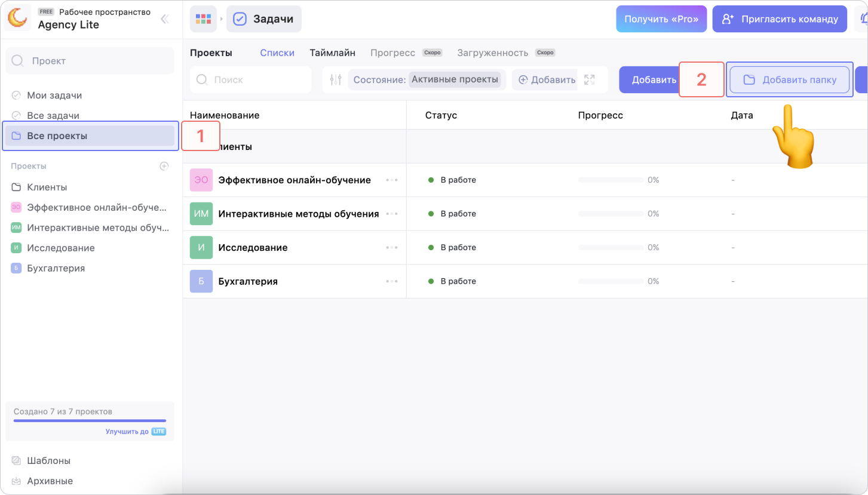
Task: Click the И avatar in Исследование row
Action: [201, 247]
